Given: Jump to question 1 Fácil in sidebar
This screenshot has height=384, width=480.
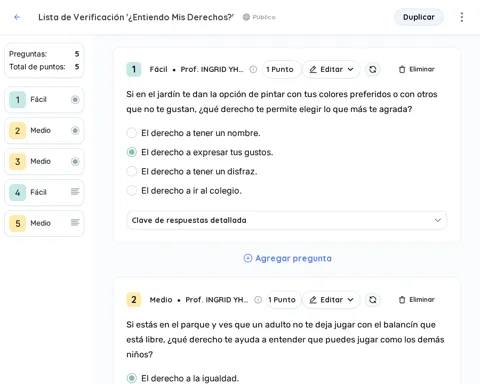Looking at the screenshot, I should click(x=44, y=99).
